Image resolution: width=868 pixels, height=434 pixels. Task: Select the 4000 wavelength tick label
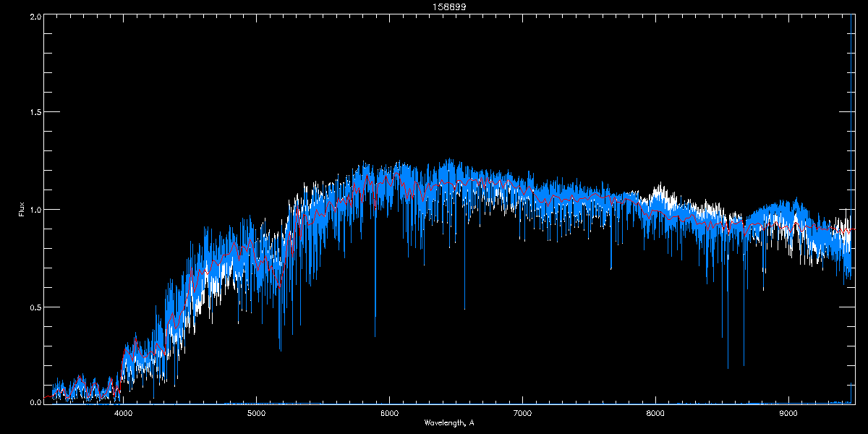coord(124,413)
